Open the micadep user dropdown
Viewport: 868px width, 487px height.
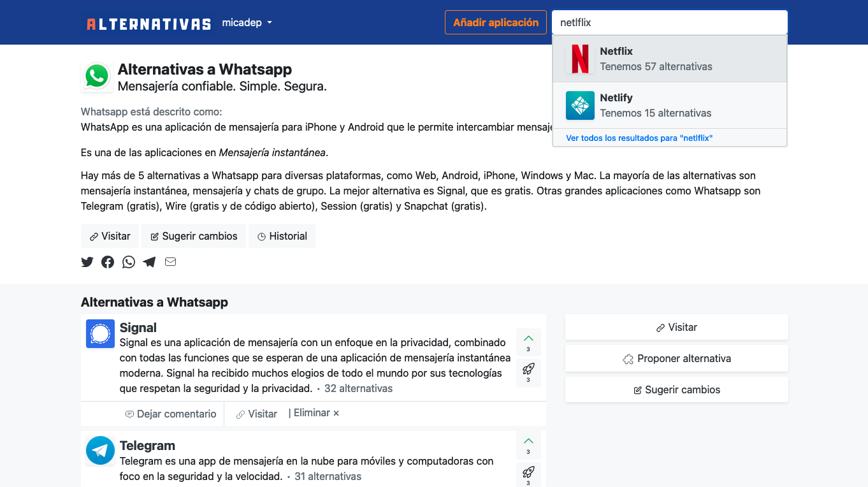247,22
